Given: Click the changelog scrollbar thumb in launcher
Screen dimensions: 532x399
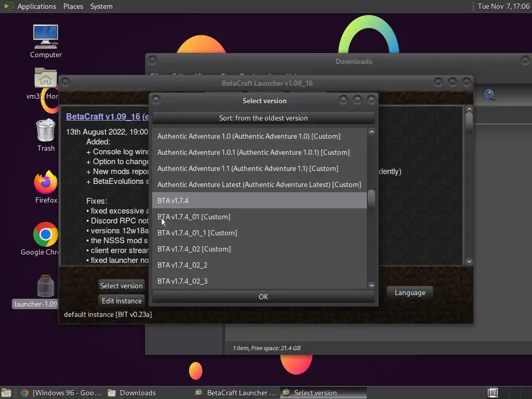Looking at the screenshot, I should coord(469,122).
